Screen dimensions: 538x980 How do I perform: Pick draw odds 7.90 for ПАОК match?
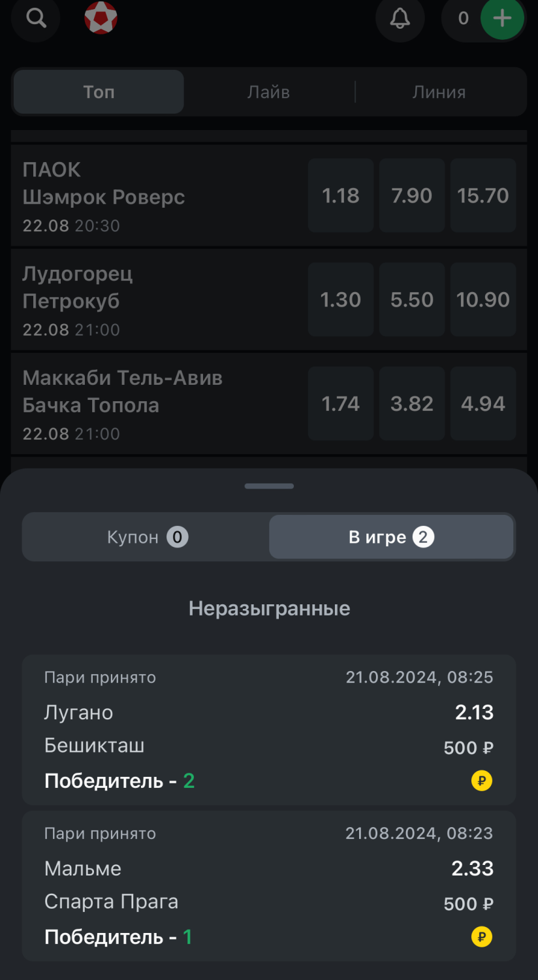[x=411, y=195]
